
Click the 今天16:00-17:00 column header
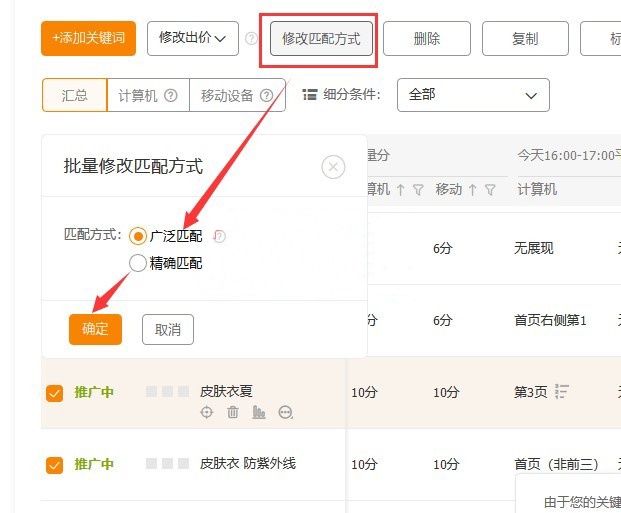569,155
